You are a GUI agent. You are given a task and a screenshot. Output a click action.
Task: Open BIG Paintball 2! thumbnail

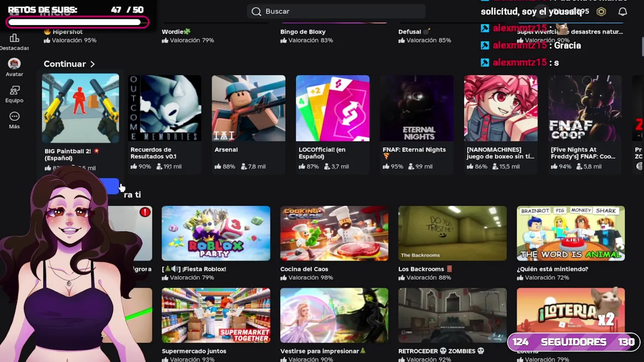point(80,108)
